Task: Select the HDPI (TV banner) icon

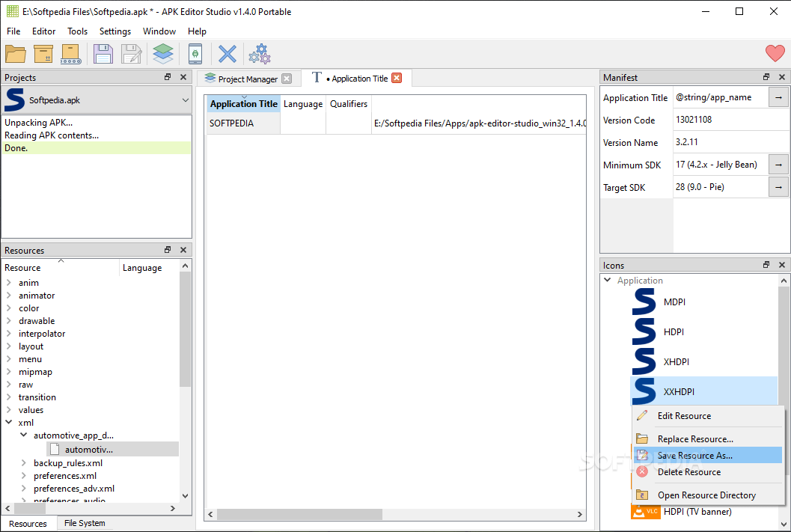Action: (703, 511)
